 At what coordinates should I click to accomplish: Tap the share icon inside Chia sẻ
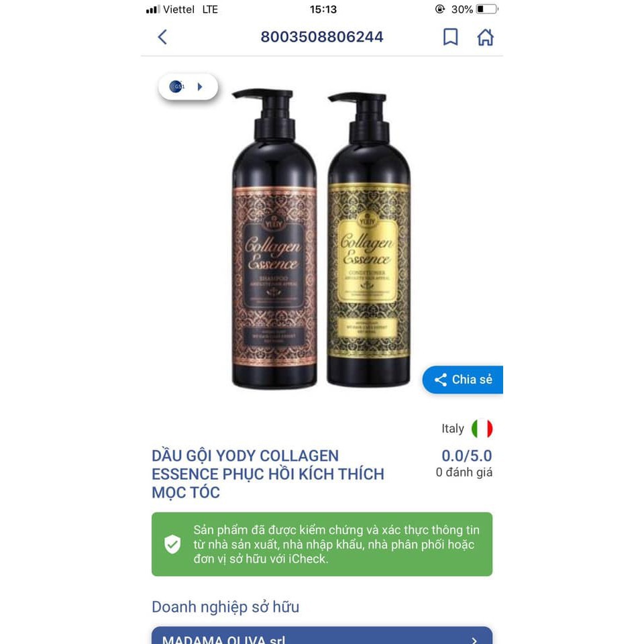pos(441,380)
